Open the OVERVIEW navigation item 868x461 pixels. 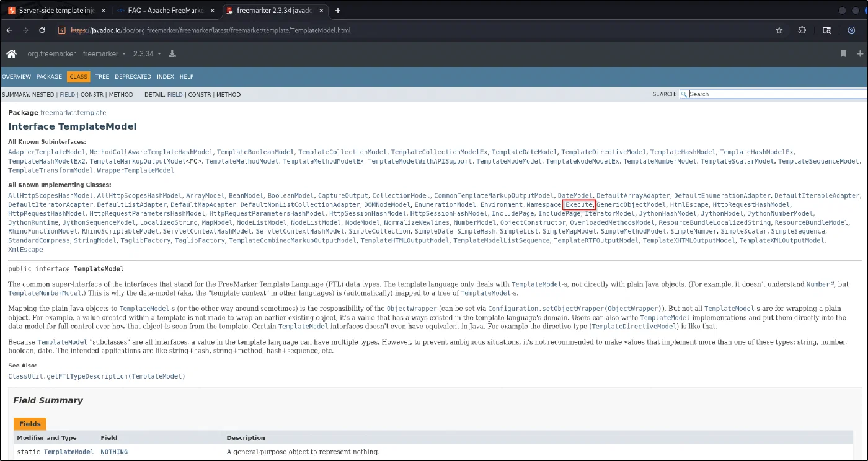16,77
